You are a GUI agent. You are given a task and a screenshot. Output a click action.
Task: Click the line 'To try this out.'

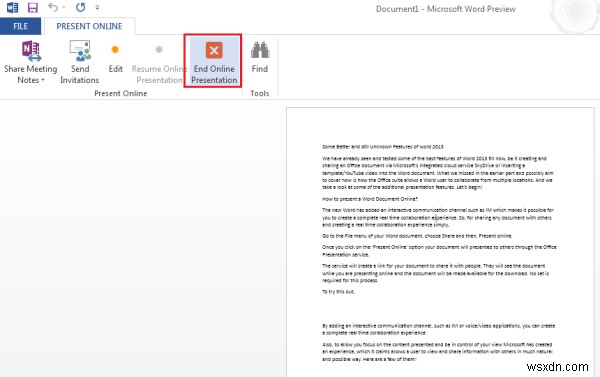point(338,292)
